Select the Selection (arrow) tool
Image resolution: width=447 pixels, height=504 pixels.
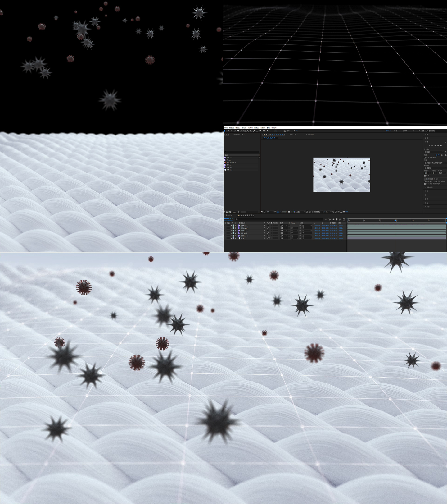tap(225, 131)
